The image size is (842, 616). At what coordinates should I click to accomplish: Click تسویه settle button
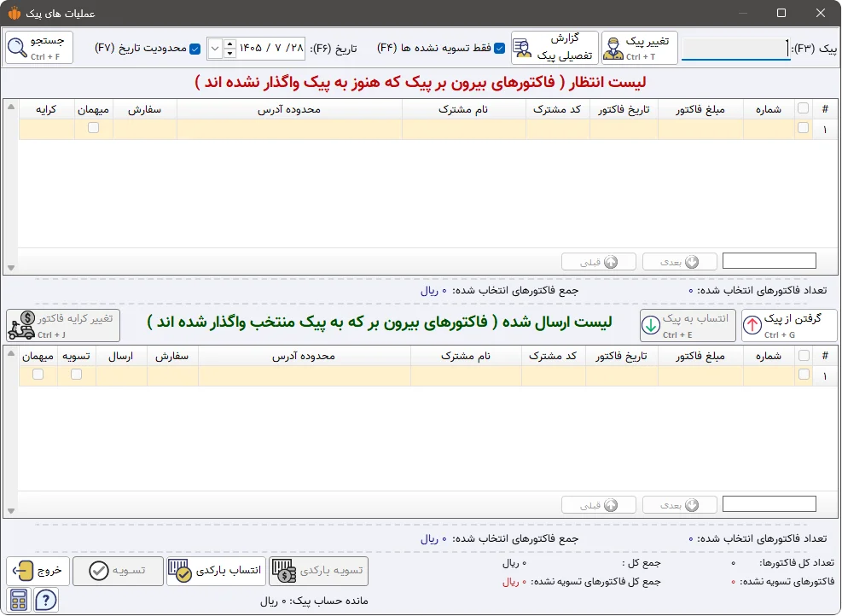point(118,571)
